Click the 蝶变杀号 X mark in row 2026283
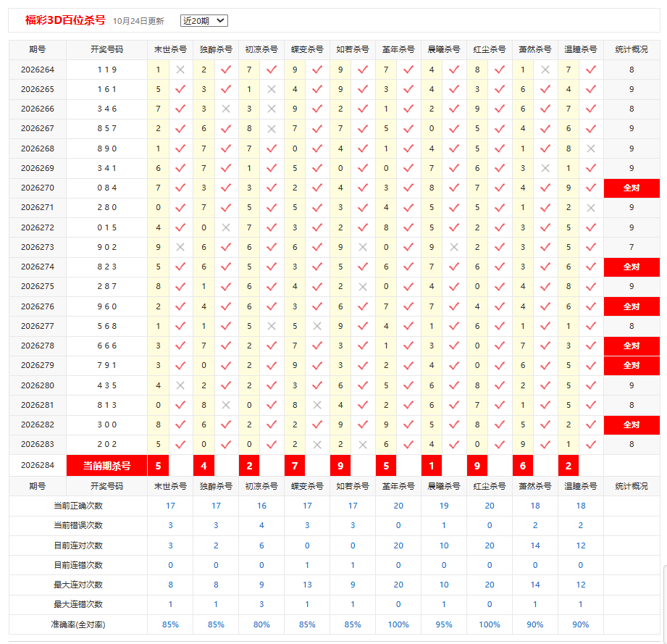This screenshot has width=667, height=644. pos(317,445)
